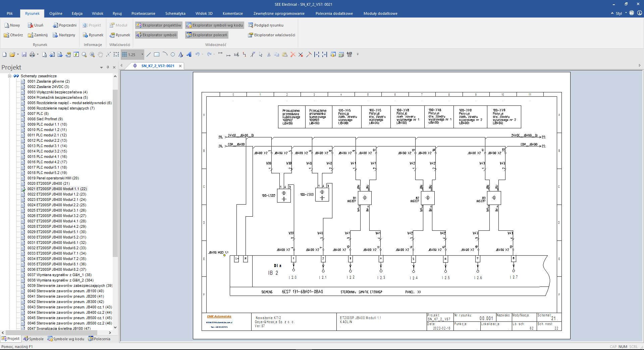The image size is (644, 350).
Task: Open the Styl dropdown menu
Action: (x=621, y=13)
